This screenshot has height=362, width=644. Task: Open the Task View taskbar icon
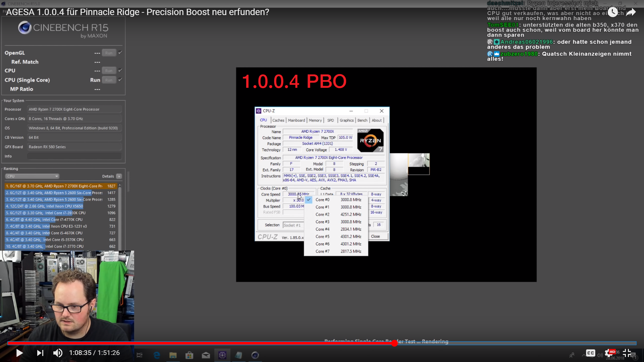tap(140, 355)
